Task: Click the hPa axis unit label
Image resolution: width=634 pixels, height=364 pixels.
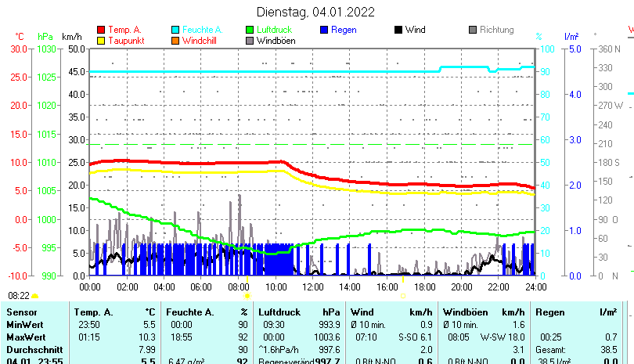Action: click(45, 37)
